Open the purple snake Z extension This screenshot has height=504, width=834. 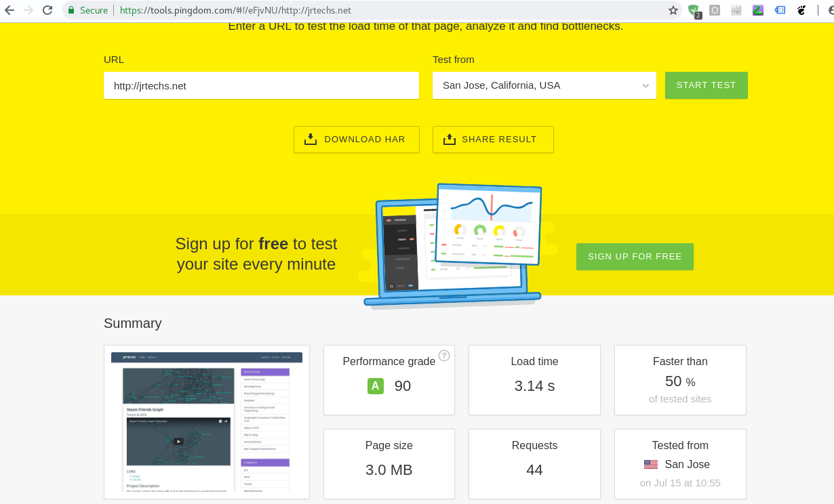[x=758, y=10]
